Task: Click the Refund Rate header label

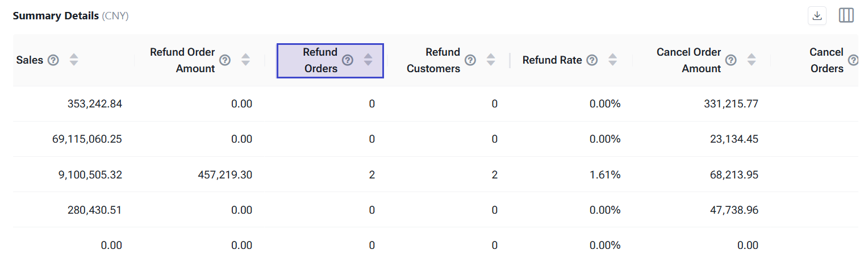Action: pos(552,60)
